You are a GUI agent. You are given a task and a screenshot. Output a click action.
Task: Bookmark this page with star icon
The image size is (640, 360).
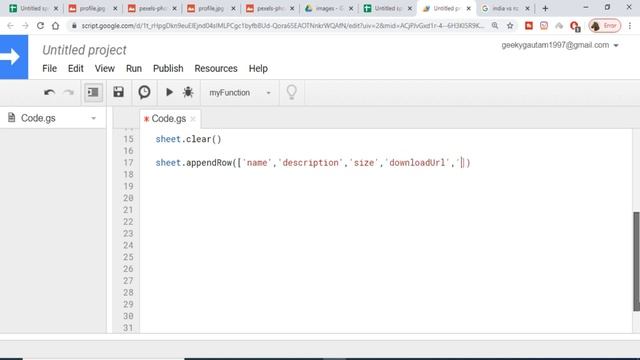[x=510, y=26]
